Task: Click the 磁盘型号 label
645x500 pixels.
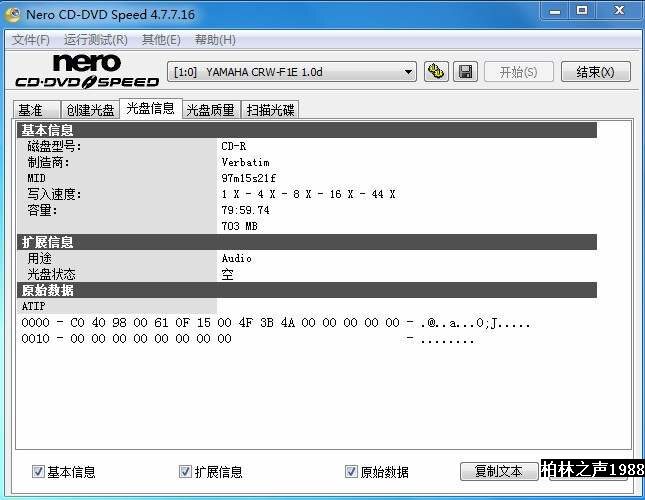Action: coord(54,146)
